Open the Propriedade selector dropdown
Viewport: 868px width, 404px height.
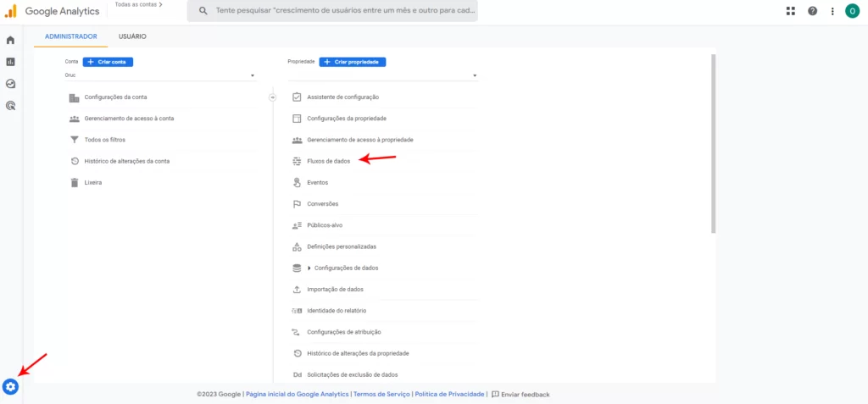(382, 75)
